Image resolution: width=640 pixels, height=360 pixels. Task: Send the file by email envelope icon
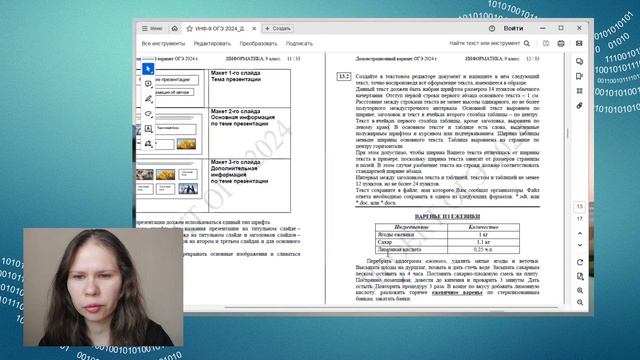tap(579, 43)
